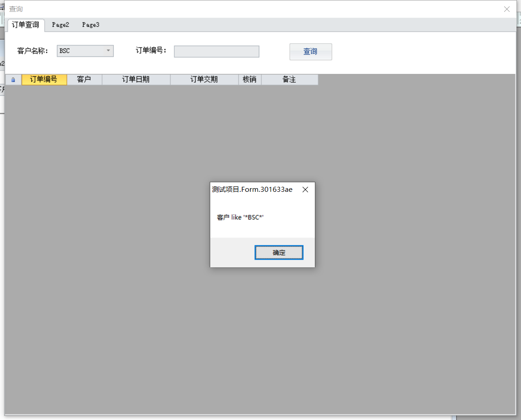Click the dialog title 测试项目.Form.301633ae
This screenshot has height=420, width=521.
pyautogui.click(x=252, y=190)
